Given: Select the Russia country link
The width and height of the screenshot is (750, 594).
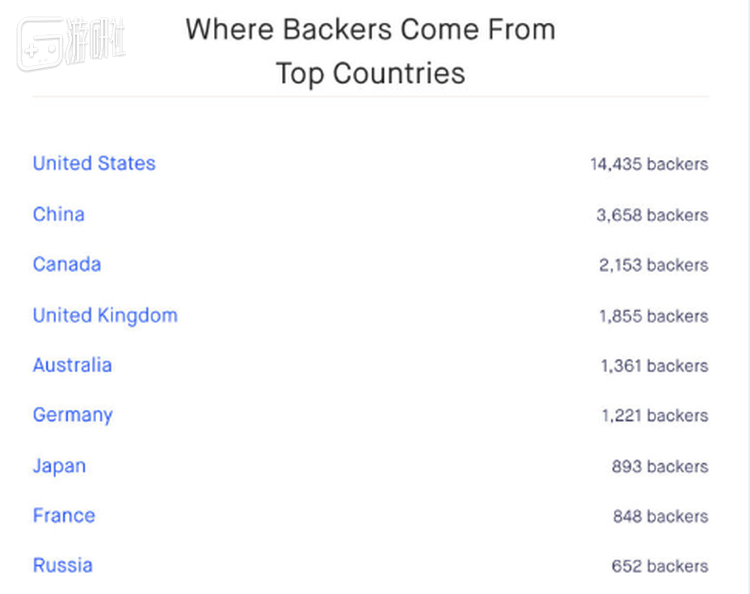Looking at the screenshot, I should click(62, 566).
